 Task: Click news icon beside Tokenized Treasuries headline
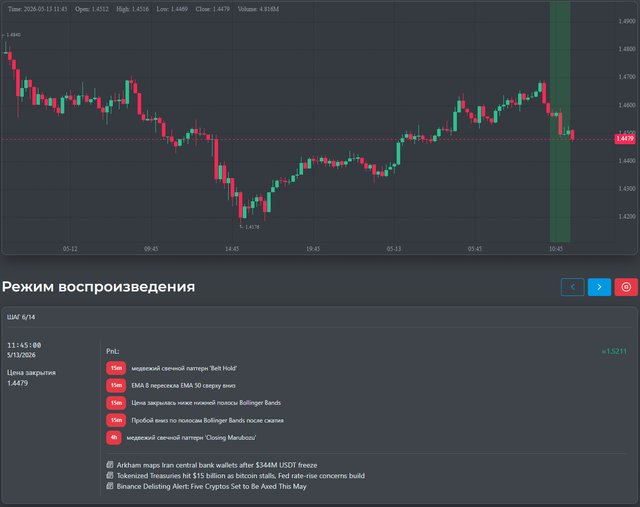pyautogui.click(x=110, y=475)
